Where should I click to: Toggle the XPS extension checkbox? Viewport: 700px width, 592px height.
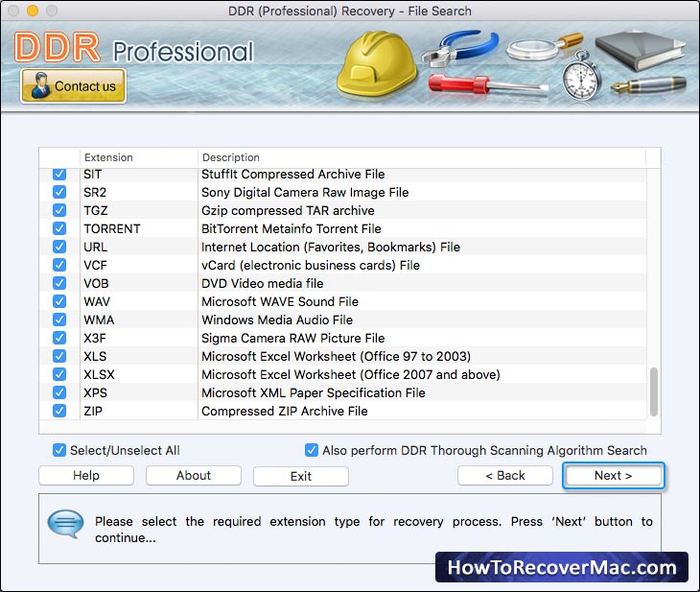(59, 392)
